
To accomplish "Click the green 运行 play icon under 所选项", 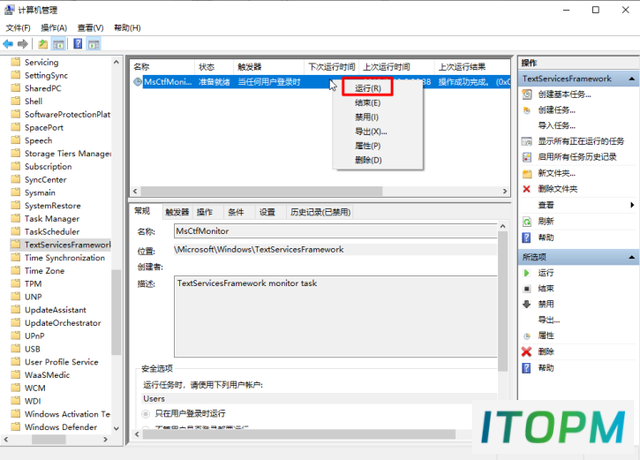I will pyautogui.click(x=527, y=273).
